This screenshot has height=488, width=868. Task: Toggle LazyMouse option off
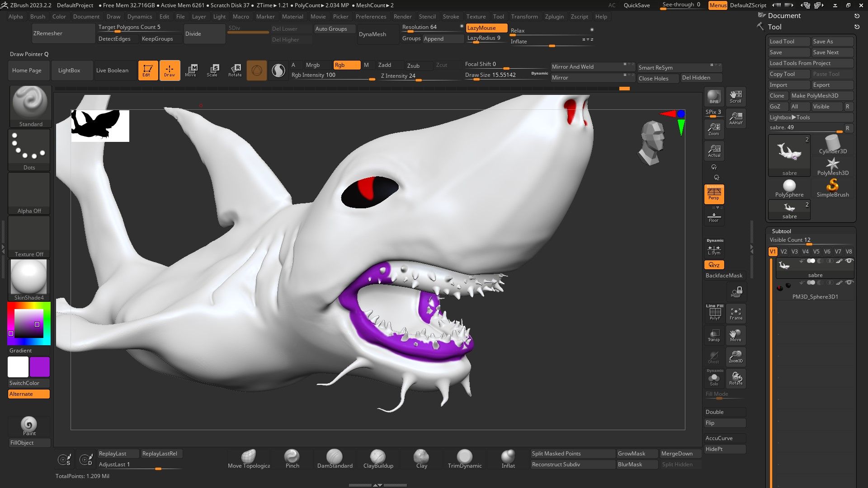pyautogui.click(x=486, y=28)
